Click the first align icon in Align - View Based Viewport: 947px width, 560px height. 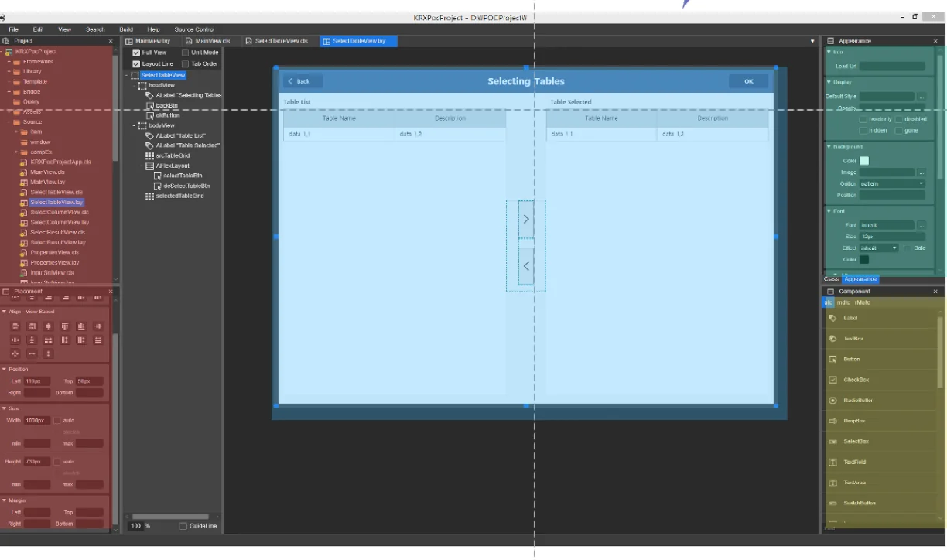point(15,326)
